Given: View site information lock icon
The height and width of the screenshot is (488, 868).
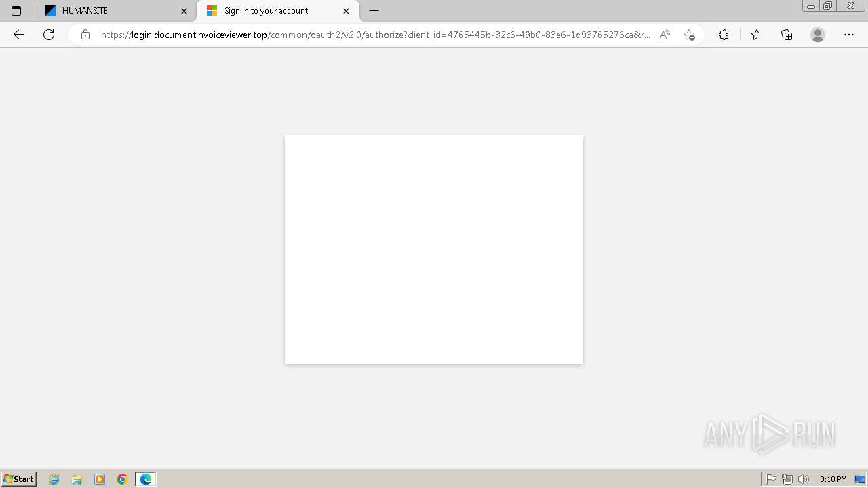Looking at the screenshot, I should click(85, 35).
